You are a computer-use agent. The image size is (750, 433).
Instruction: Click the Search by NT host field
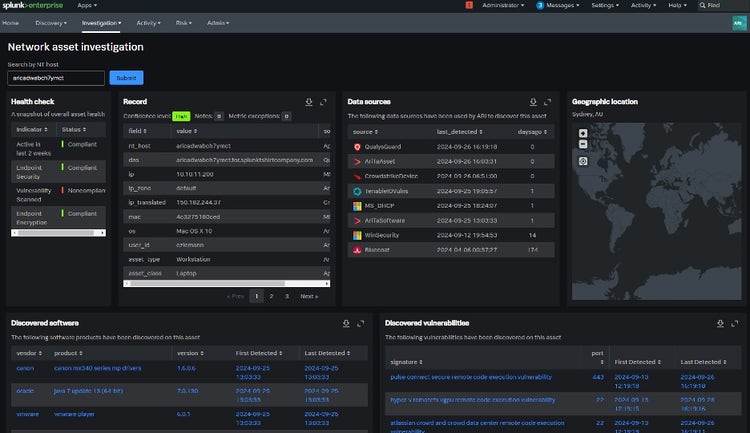coord(56,77)
